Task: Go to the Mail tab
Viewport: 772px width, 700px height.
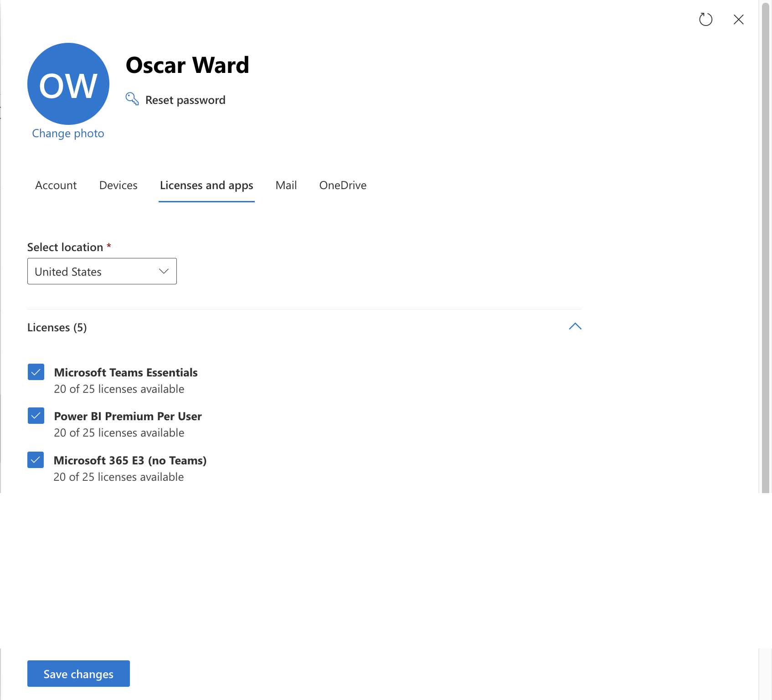Action: pyautogui.click(x=286, y=185)
